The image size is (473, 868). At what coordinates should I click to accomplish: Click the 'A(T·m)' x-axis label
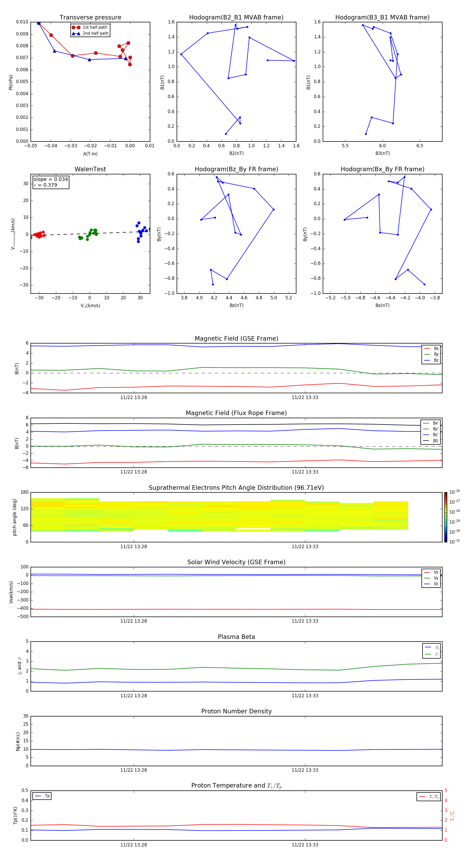coord(90,154)
